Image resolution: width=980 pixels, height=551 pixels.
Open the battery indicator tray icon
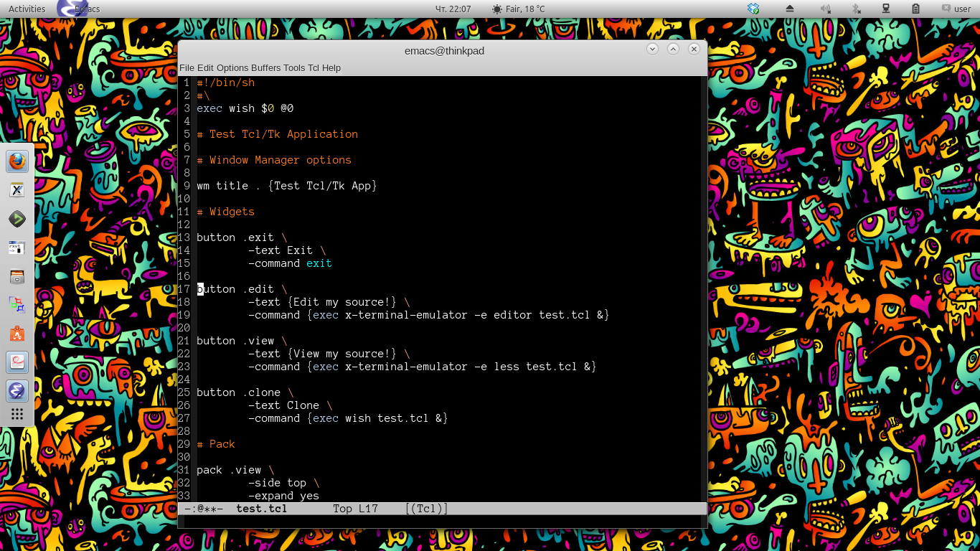tap(916, 9)
